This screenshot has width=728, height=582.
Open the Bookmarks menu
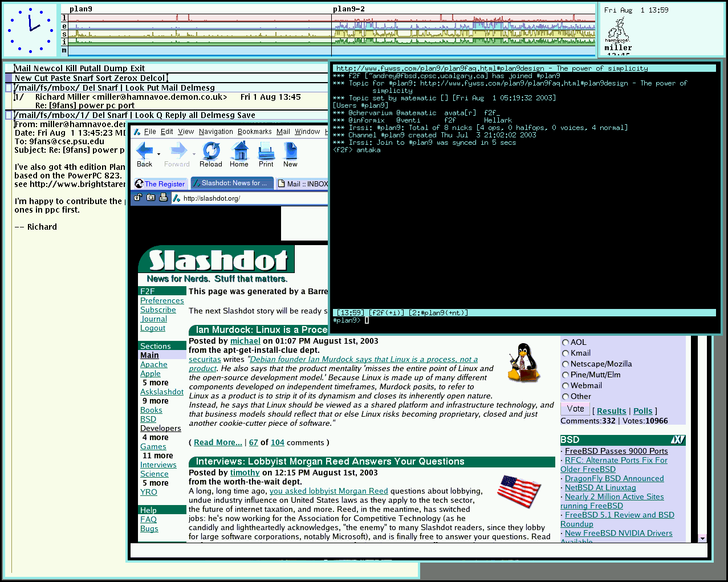(255, 132)
